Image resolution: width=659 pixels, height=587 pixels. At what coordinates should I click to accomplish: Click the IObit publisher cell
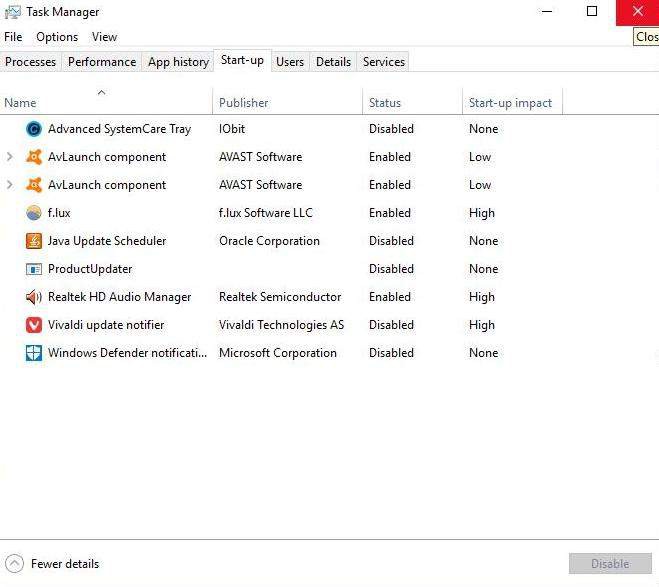coord(232,129)
